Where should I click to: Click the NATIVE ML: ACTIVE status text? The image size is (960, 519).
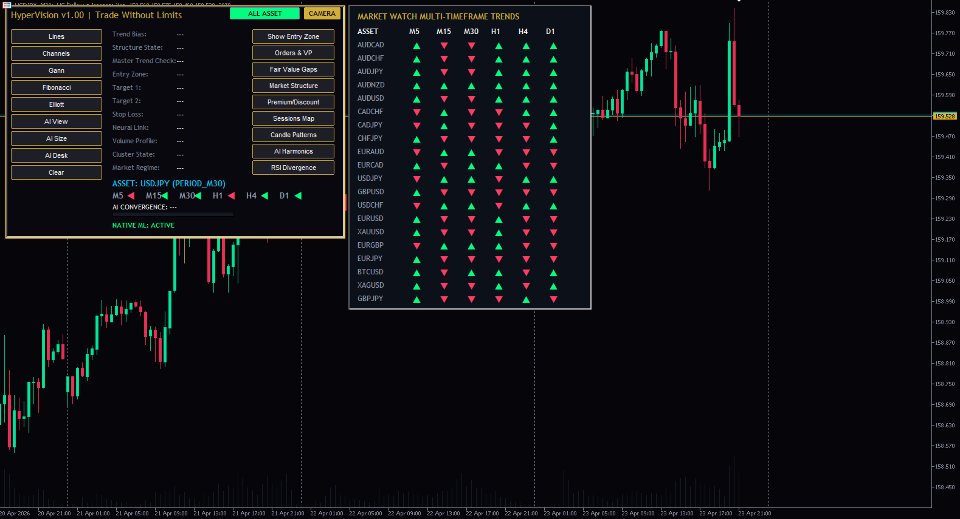pyautogui.click(x=143, y=225)
